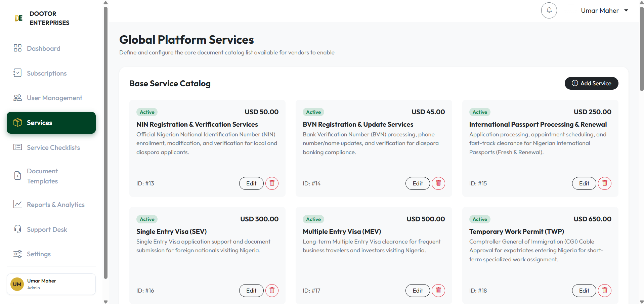The width and height of the screenshot is (644, 304).
Task: Open Settings from the sidebar
Action: [x=51, y=254]
